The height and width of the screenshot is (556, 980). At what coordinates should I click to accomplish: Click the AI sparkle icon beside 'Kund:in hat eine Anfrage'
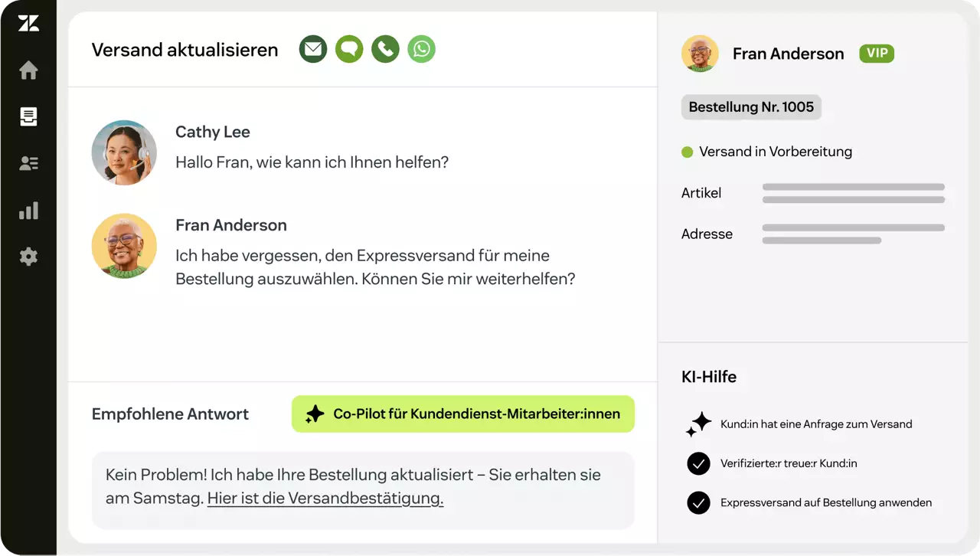pyautogui.click(x=698, y=424)
